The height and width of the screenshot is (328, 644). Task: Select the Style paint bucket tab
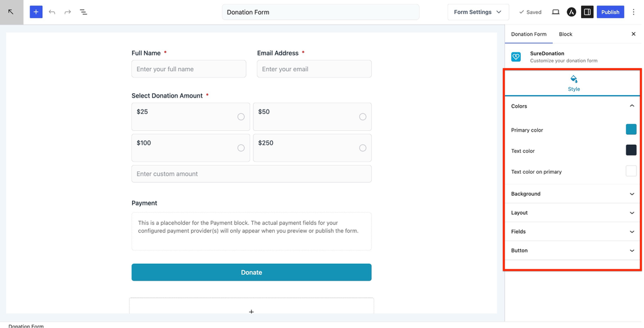click(574, 84)
